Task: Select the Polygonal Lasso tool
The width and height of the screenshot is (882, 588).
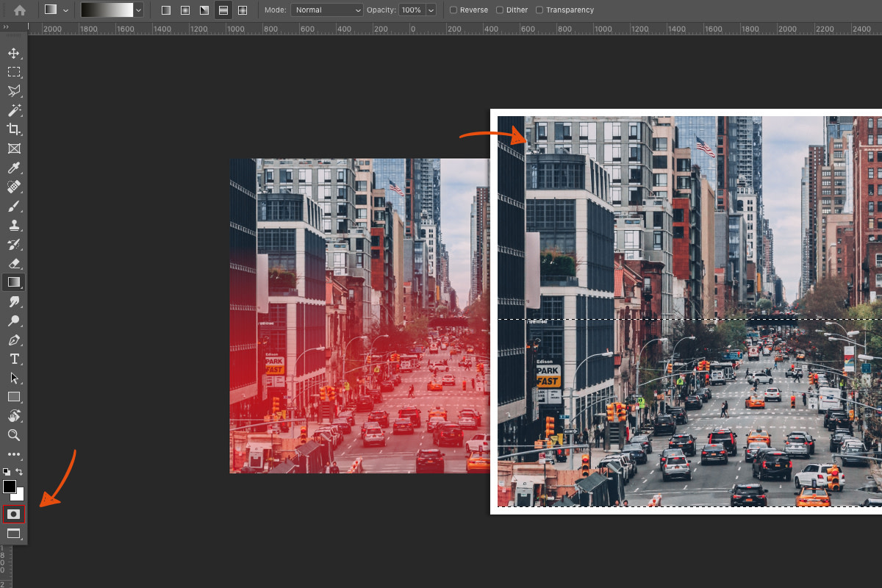Action: click(13, 91)
